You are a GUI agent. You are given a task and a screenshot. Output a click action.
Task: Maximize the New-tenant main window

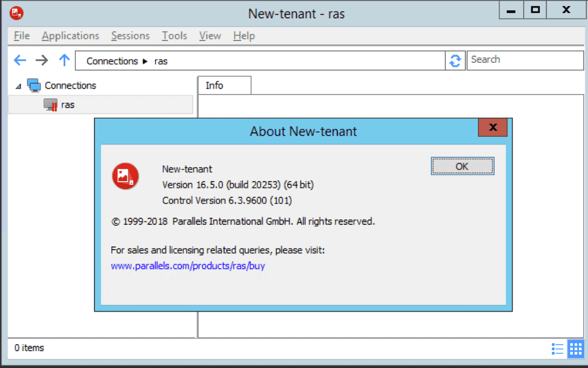pos(535,10)
